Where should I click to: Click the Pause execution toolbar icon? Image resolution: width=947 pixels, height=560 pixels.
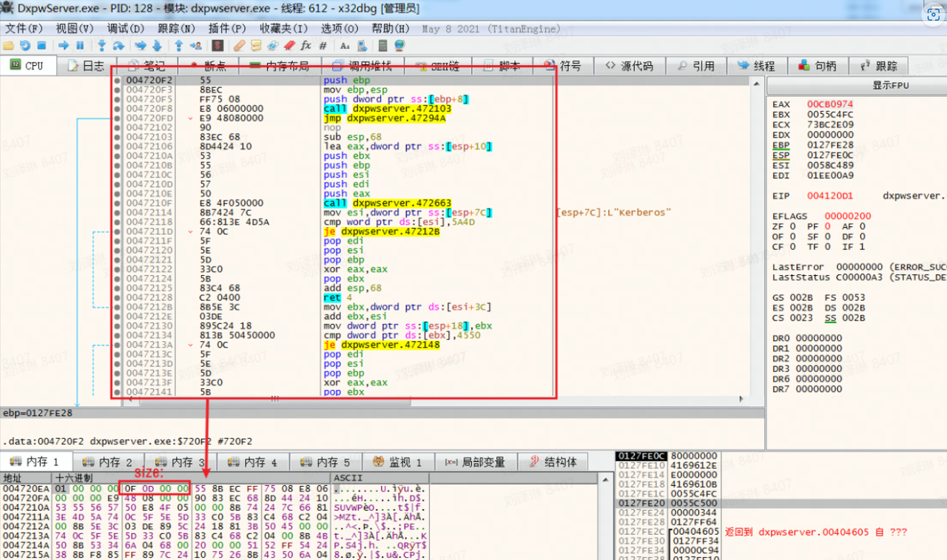(80, 45)
